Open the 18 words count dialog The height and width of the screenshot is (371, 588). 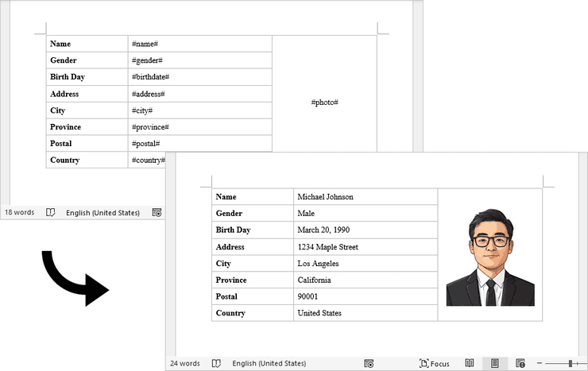(x=19, y=213)
